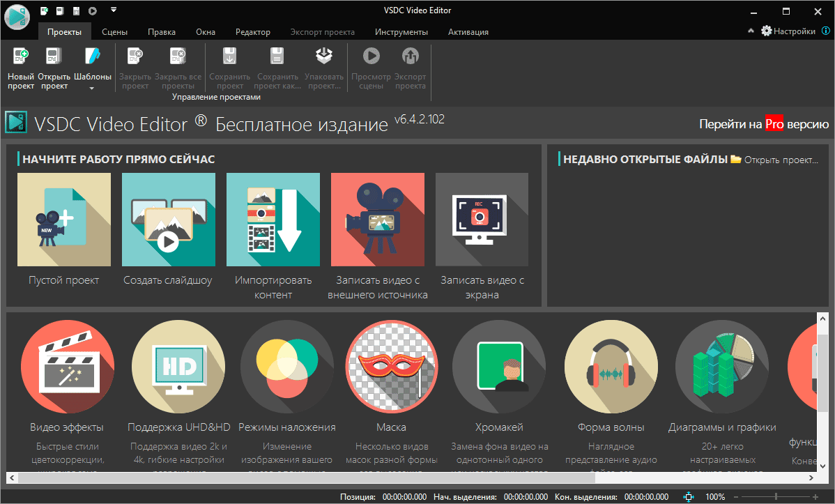Click the version text v6.4.2.102
Image resolution: width=835 pixels, height=504 pixels.
419,119
